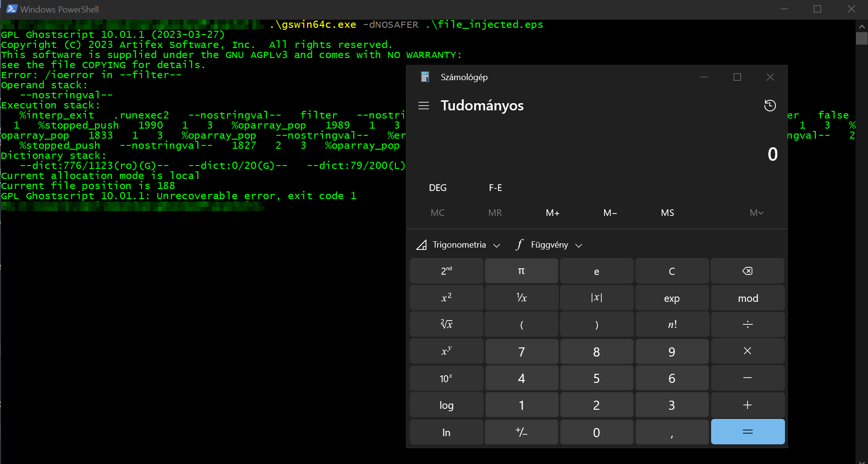Click digit 8 on calculator
Image resolution: width=868 pixels, height=464 pixels.
tap(596, 351)
